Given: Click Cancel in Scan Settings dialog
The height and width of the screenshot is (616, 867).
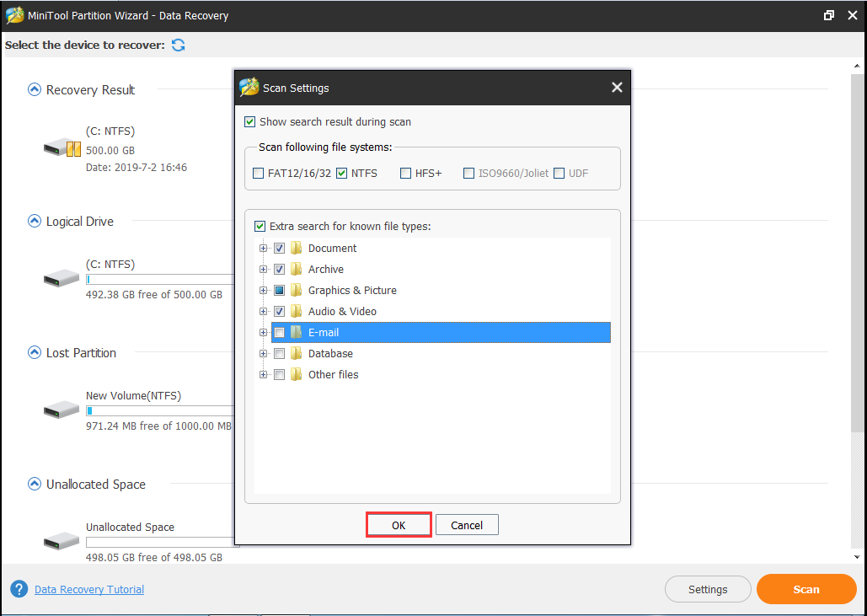Looking at the screenshot, I should coord(467,525).
